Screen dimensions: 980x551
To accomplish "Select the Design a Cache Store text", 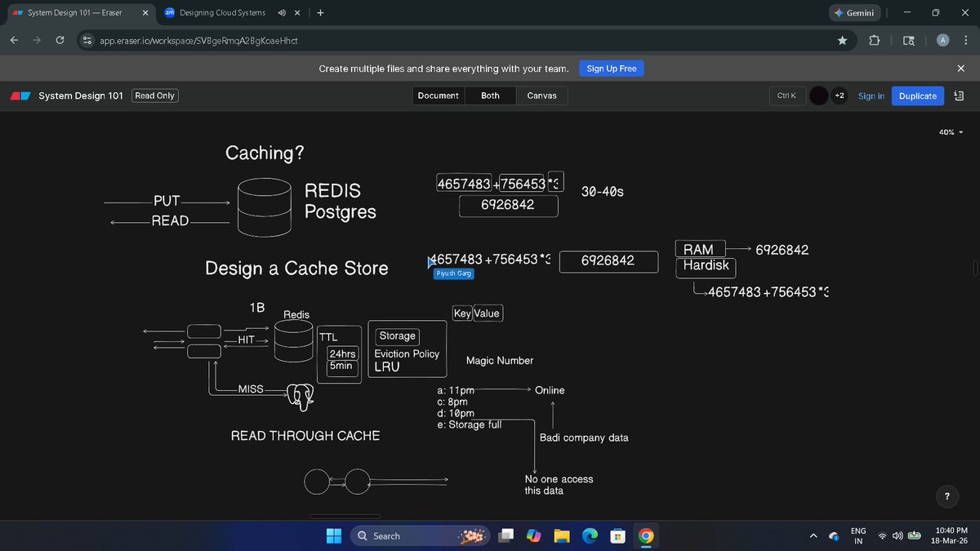I will (296, 269).
